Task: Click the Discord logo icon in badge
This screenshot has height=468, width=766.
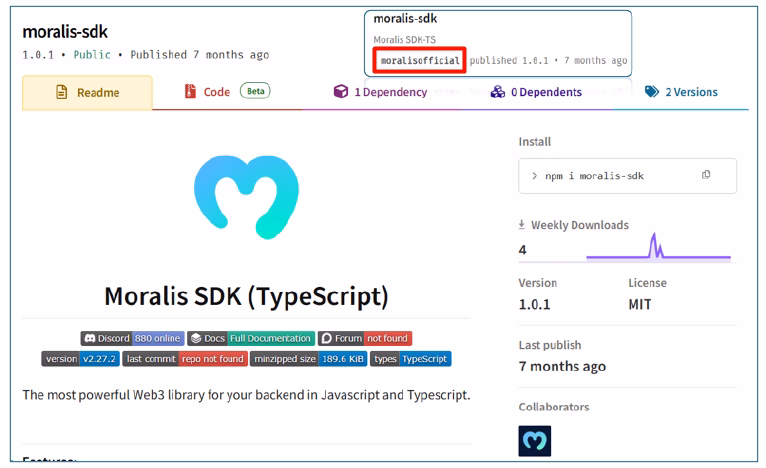Action: pyautogui.click(x=90, y=338)
